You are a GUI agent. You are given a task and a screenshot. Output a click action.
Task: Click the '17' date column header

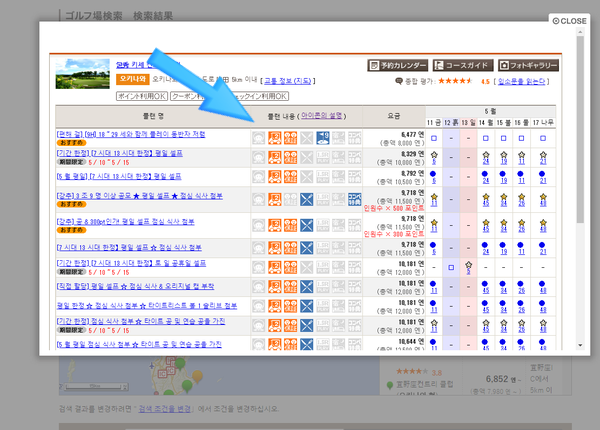point(543,122)
